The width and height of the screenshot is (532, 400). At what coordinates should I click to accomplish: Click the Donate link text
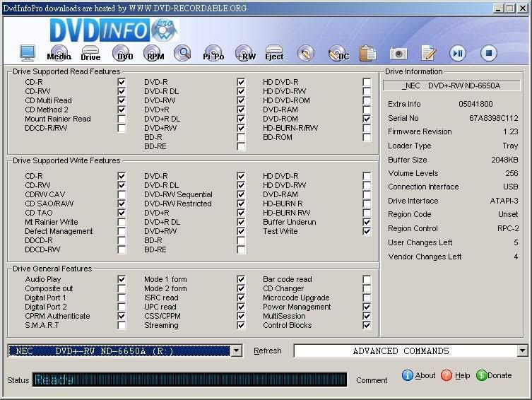tap(500, 375)
